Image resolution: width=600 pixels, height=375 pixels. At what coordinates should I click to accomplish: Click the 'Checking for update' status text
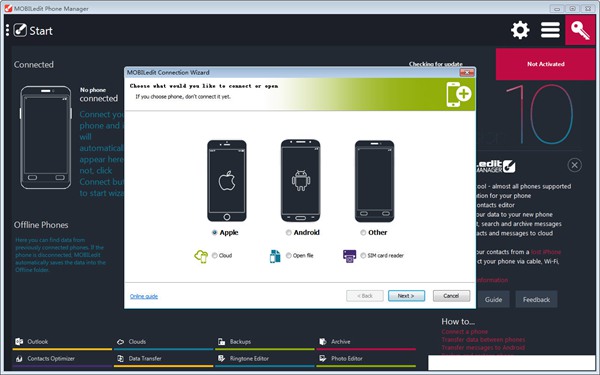(x=436, y=64)
